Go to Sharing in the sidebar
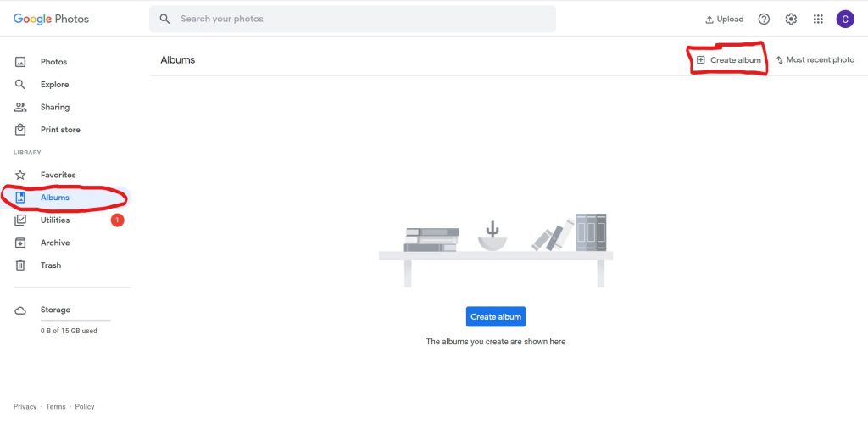 [65, 108]
